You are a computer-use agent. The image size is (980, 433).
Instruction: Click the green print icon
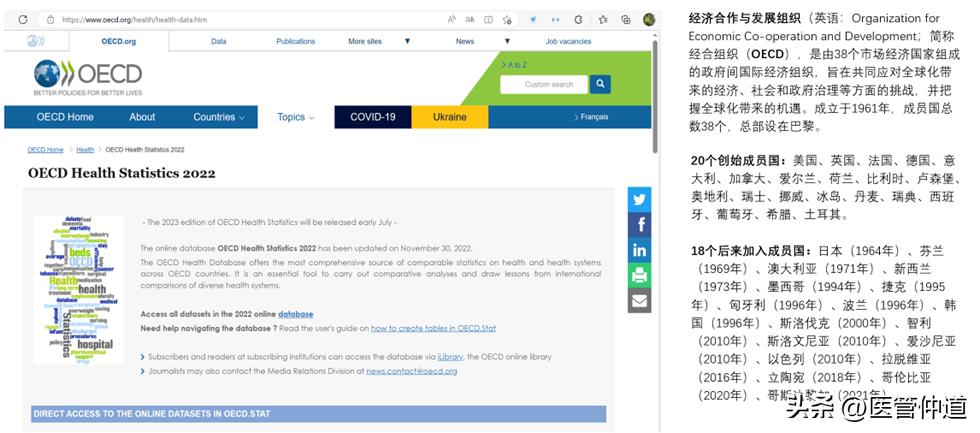pos(639,276)
